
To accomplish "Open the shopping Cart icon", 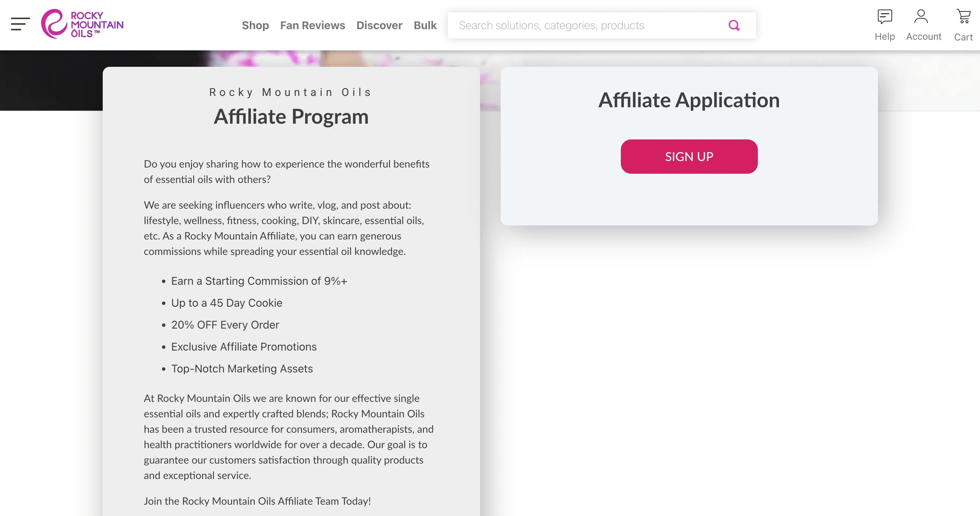I will 963,16.
